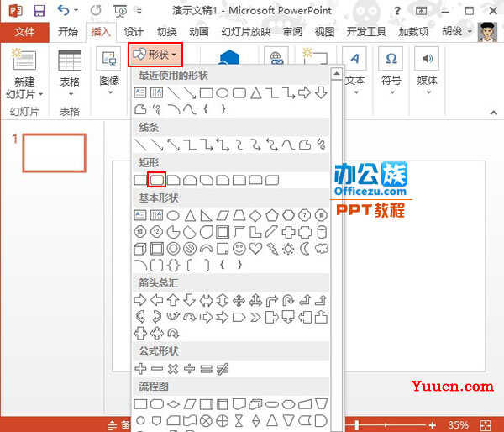The width and height of the screenshot is (504, 432).
Task: Customize Quick Access Toolbar arrow
Action: (139, 11)
